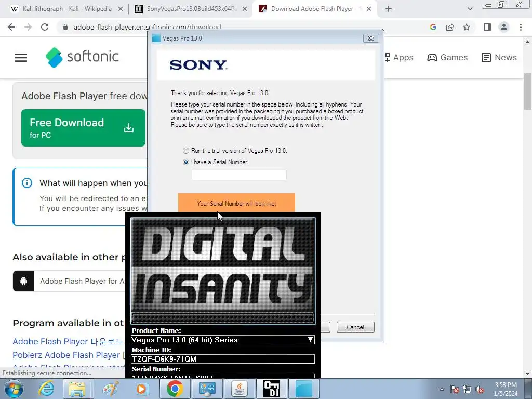Click the Free Download for PC button
The image size is (532, 399).
pyautogui.click(x=84, y=128)
